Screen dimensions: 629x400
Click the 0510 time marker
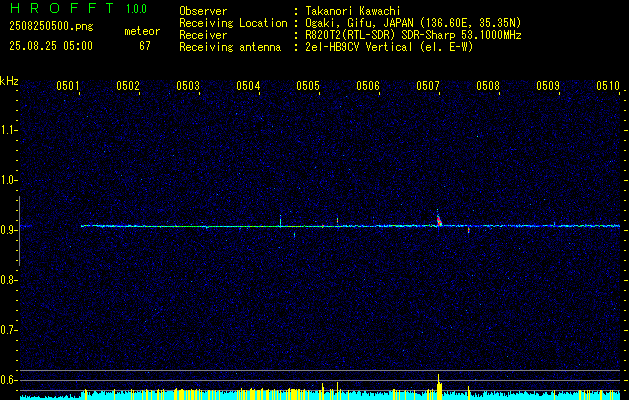(x=608, y=85)
